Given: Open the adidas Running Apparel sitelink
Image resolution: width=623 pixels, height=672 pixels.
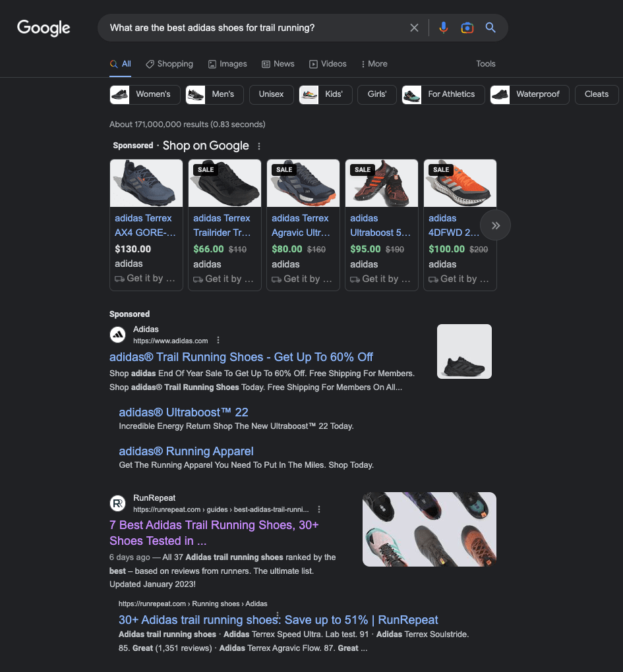Looking at the screenshot, I should click(x=186, y=451).
